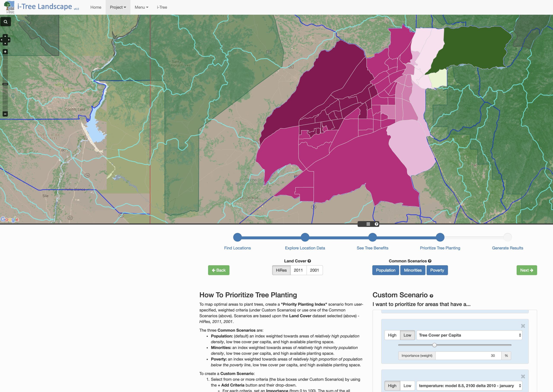Remove the Tree Cover per Capita criteria
Viewport: 553px width, 392px height.
coord(523,326)
